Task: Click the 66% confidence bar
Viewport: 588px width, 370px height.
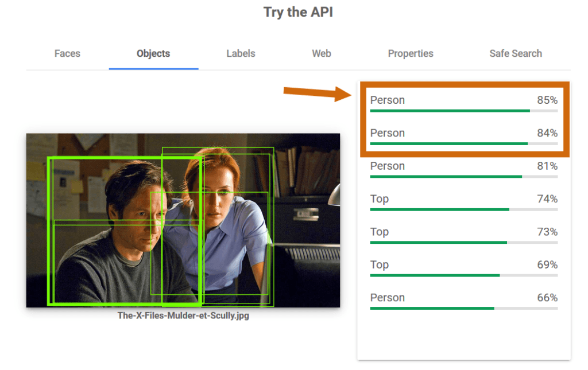Action: tap(464, 309)
